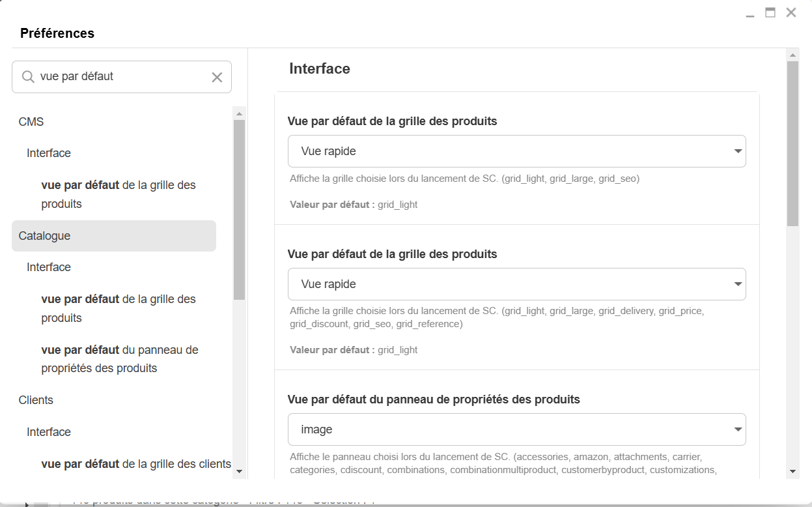Maximize the Préférences window
This screenshot has width=812, height=507.
click(770, 12)
